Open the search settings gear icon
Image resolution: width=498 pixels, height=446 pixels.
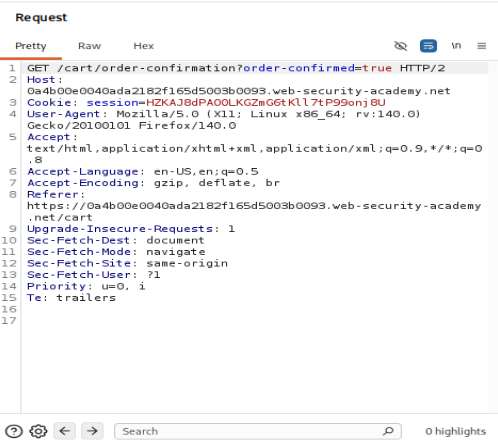(x=38, y=431)
